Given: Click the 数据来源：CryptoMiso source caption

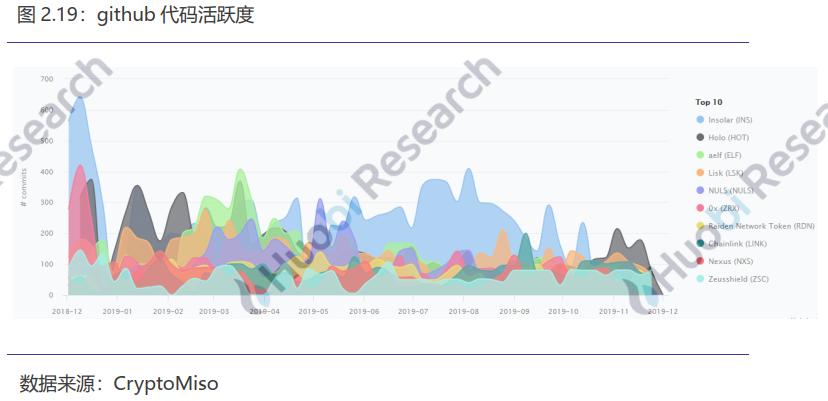Looking at the screenshot, I should click(118, 383).
